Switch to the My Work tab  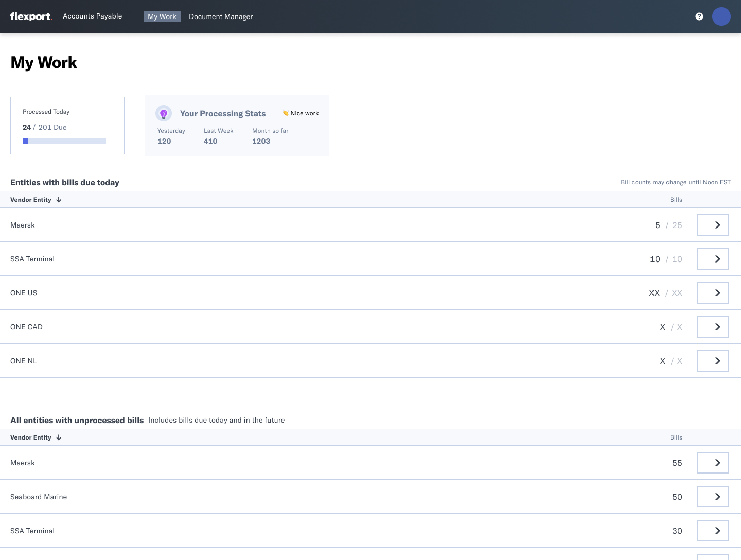162,16
